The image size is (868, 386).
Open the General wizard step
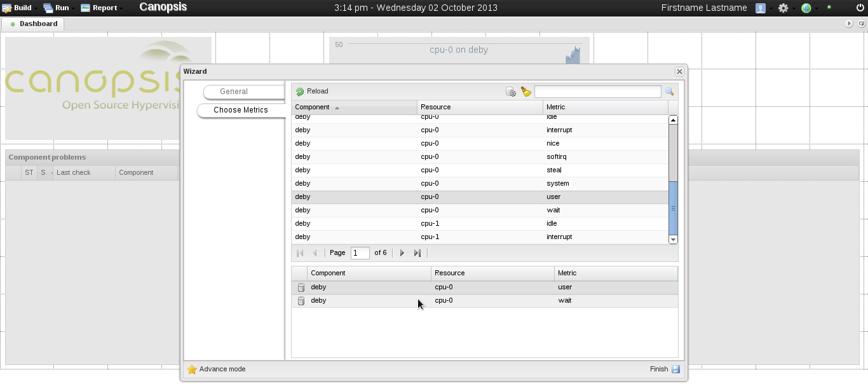[243, 92]
